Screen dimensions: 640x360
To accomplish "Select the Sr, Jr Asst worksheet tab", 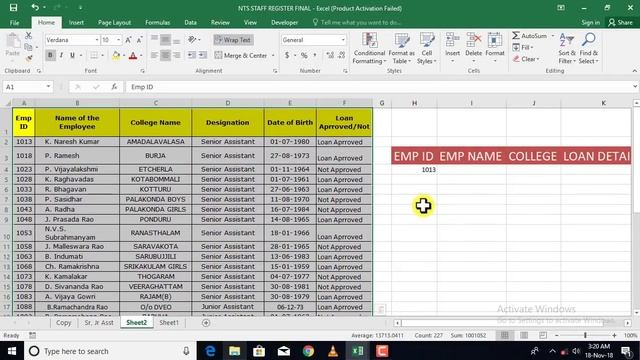I will (99, 322).
